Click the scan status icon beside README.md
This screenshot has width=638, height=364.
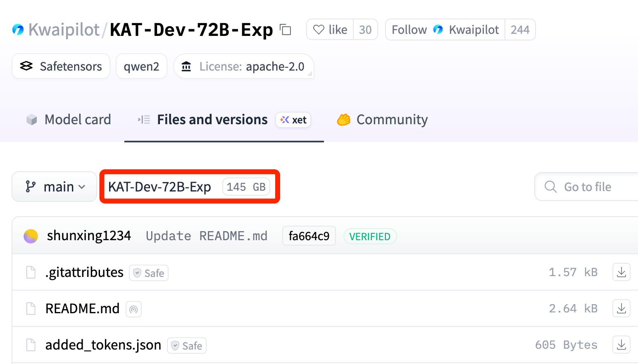133,309
